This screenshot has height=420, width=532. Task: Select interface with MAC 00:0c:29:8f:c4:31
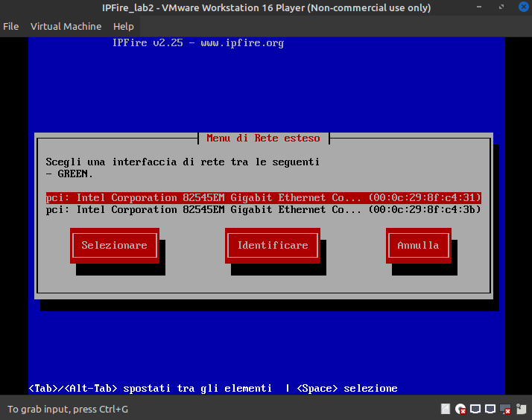click(x=263, y=197)
